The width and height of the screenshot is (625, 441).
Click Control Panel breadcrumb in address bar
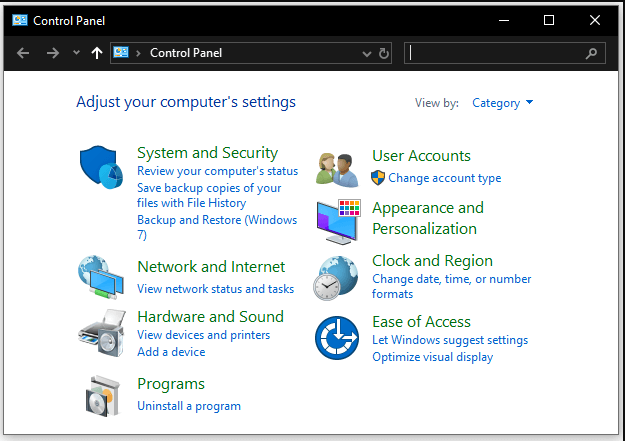[x=186, y=53]
